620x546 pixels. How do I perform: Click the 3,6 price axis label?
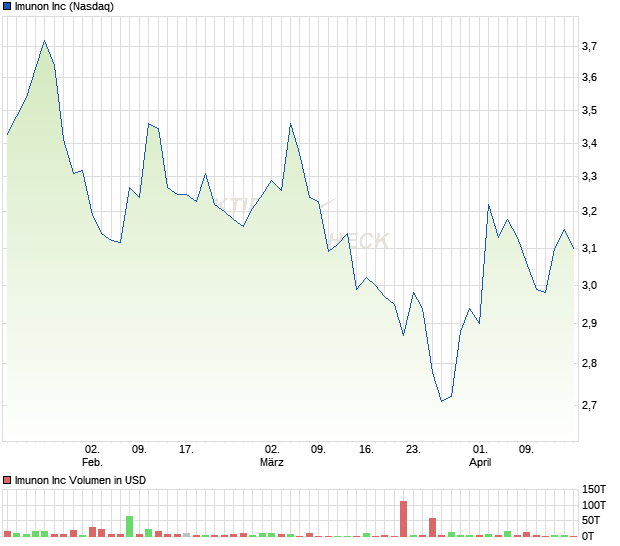(589, 77)
